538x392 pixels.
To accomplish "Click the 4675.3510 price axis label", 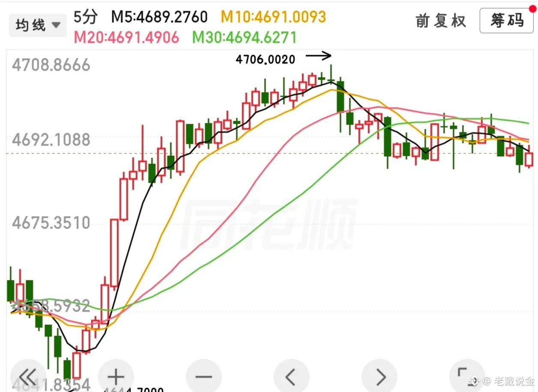I will pos(51,223).
